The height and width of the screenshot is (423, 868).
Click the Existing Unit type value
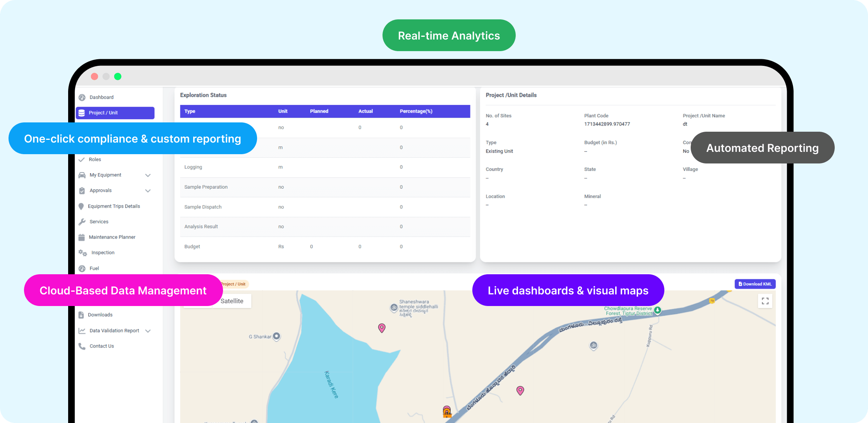click(499, 151)
